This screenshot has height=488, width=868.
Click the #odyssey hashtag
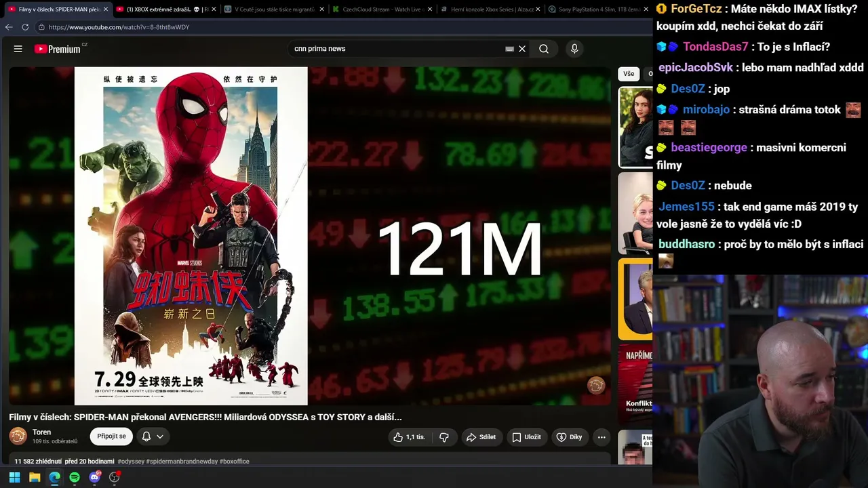tap(130, 462)
